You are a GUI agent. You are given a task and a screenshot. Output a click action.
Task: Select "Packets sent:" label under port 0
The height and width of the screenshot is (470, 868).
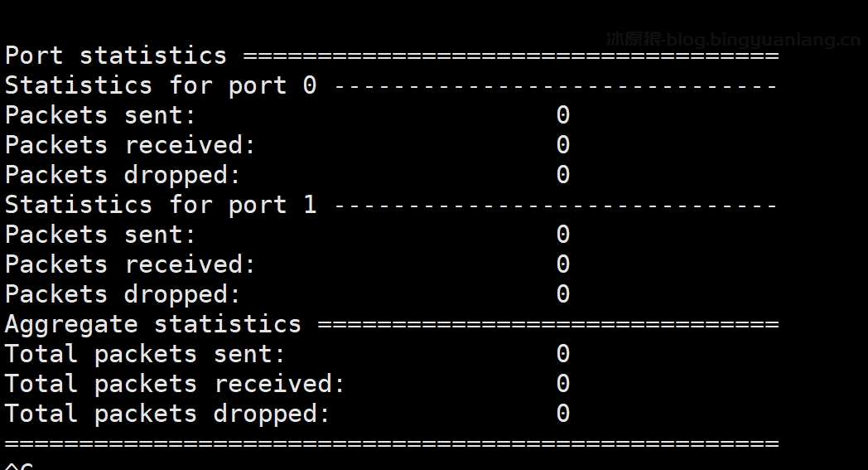[100, 115]
